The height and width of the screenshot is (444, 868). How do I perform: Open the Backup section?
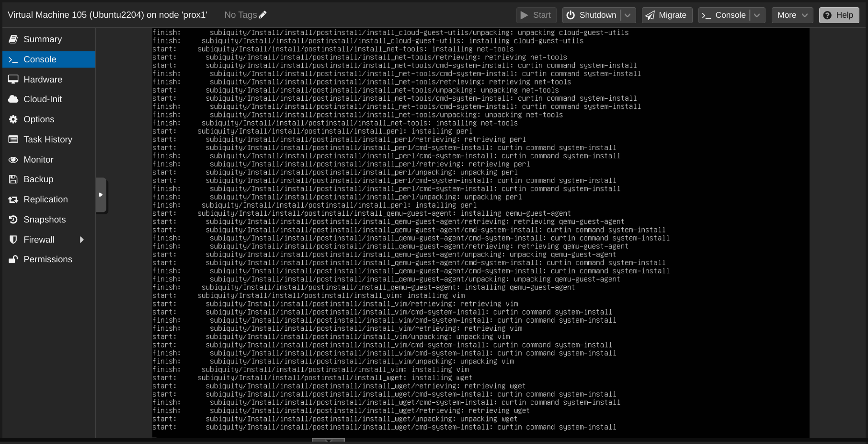point(49,179)
